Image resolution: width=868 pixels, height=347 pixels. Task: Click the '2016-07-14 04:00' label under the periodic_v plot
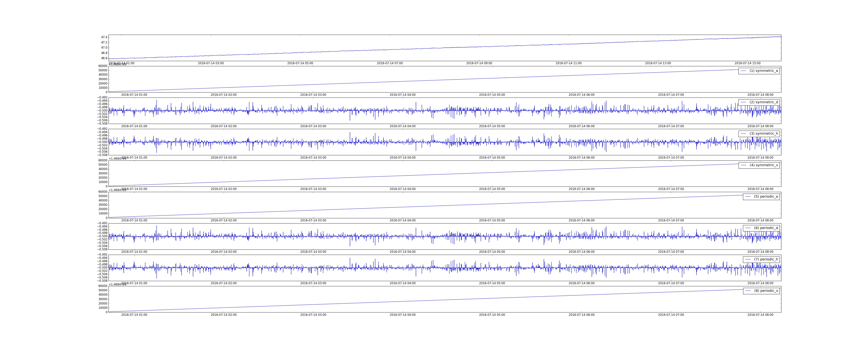pyautogui.click(x=403, y=315)
